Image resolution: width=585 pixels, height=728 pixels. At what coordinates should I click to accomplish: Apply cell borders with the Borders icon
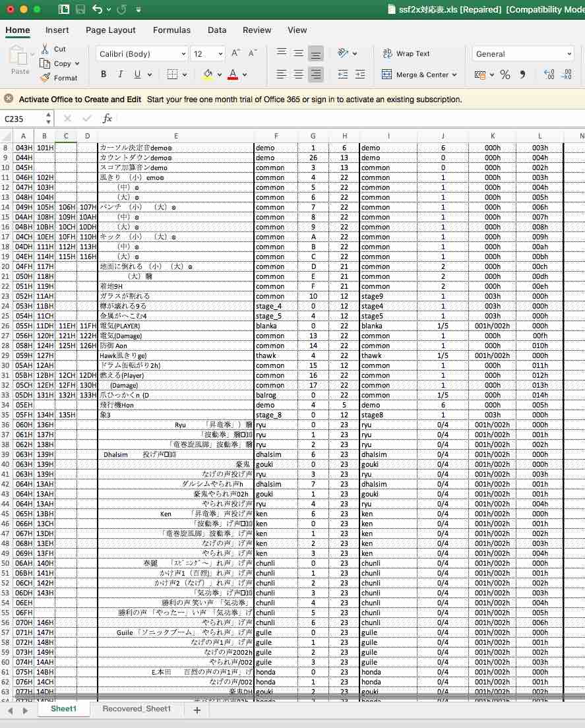point(172,75)
